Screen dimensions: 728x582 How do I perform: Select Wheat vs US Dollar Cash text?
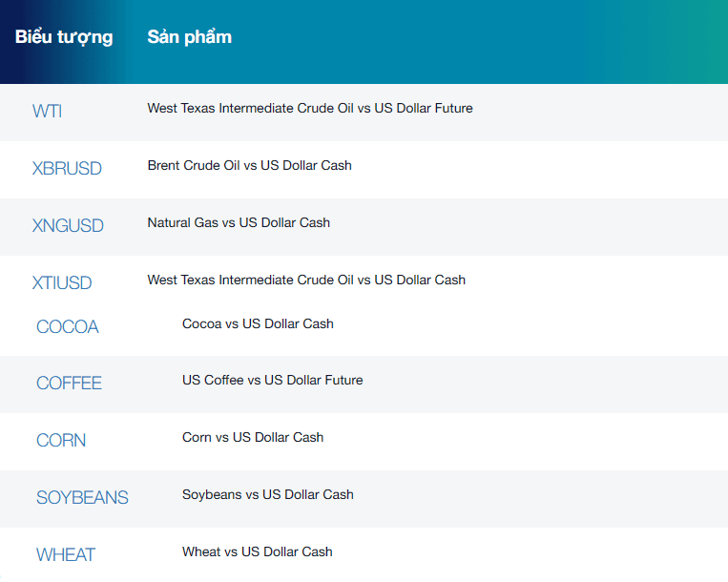[x=258, y=551]
